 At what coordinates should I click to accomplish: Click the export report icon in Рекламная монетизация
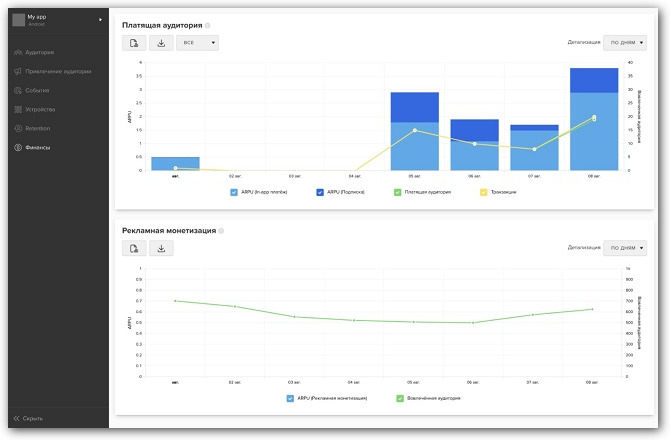(134, 248)
